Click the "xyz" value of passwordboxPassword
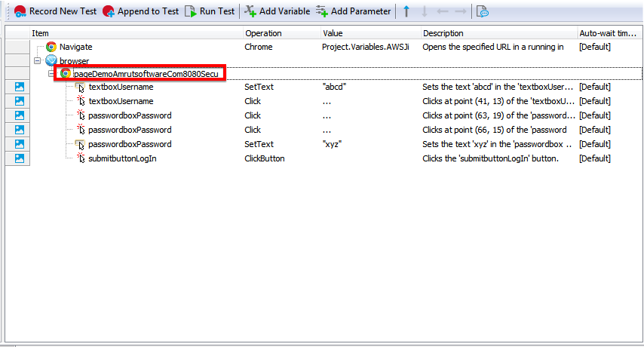 [332, 144]
